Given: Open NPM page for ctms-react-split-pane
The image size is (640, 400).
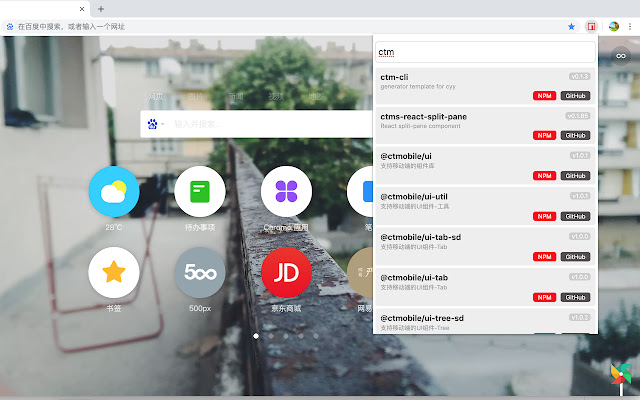Looking at the screenshot, I should [544, 136].
